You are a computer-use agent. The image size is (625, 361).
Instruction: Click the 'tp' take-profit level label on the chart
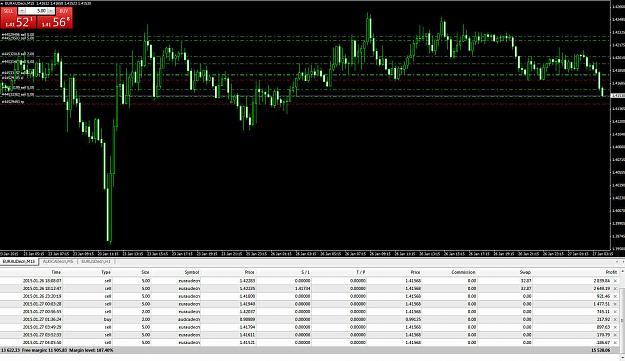click(x=13, y=102)
